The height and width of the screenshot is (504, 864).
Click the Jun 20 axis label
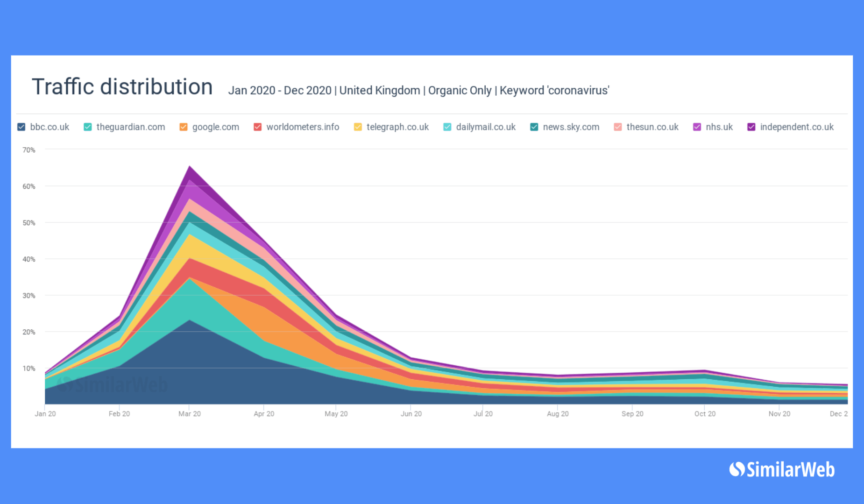[x=411, y=414]
